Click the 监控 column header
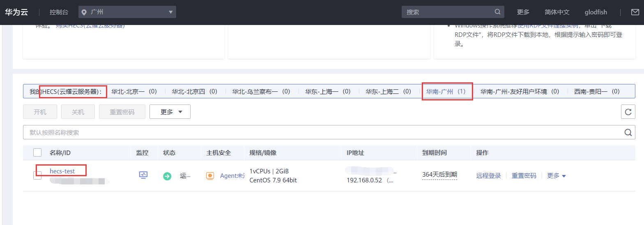The image size is (644, 225). [142, 152]
